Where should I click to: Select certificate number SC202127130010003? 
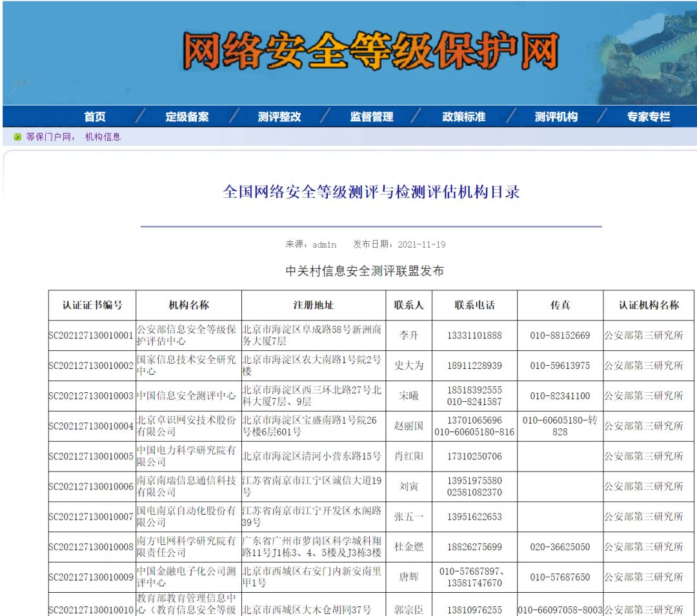(x=91, y=395)
